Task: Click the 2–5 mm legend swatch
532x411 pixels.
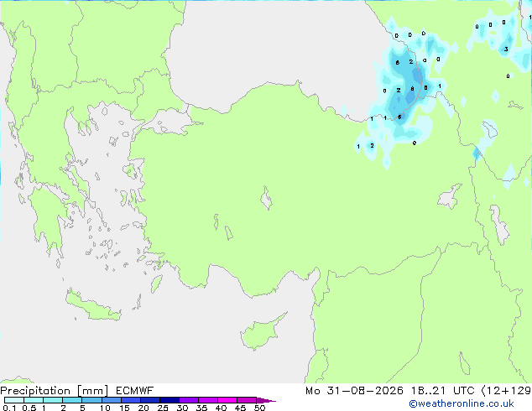Action: [x=72, y=400]
